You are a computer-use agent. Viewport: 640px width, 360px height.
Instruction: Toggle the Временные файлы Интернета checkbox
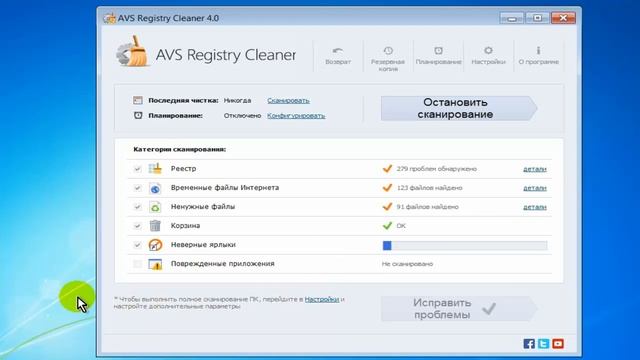point(137,188)
